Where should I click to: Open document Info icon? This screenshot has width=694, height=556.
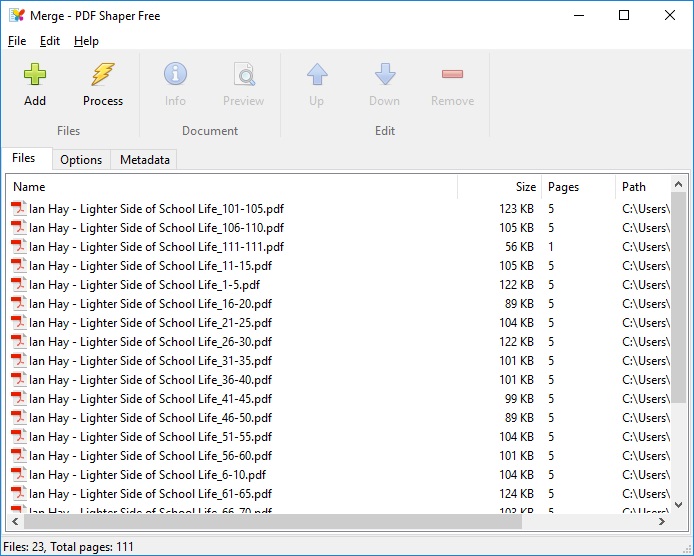pos(175,74)
